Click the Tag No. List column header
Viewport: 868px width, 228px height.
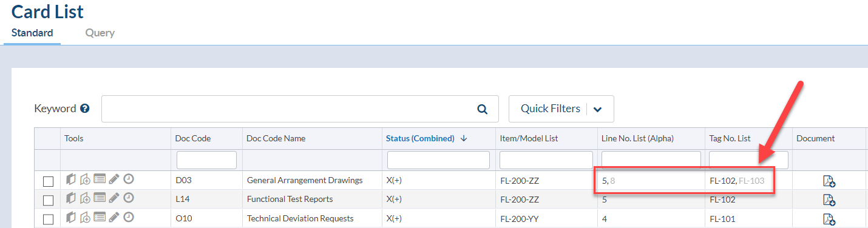(730, 138)
